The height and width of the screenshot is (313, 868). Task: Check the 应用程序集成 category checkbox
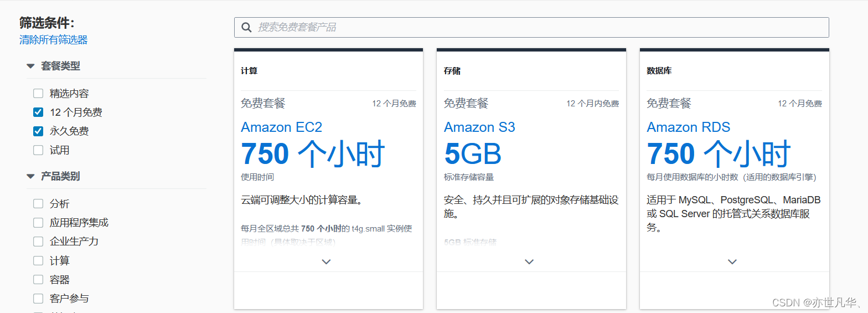[38, 222]
